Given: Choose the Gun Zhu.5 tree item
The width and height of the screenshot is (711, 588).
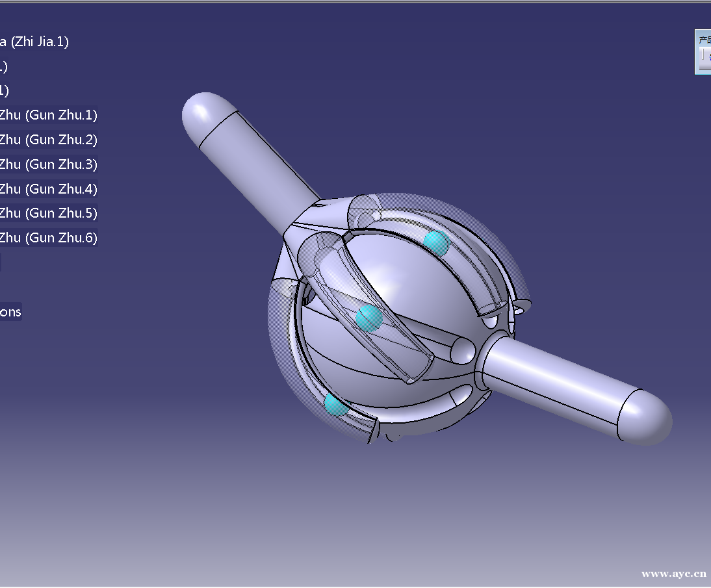Looking at the screenshot, I should [x=48, y=213].
